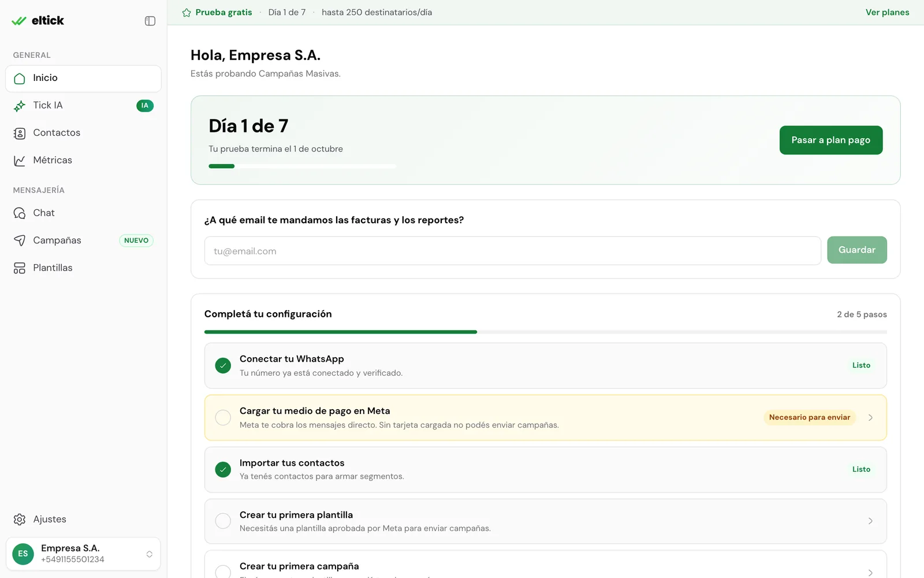Toggle the Conectar tu WhatsApp checkmark
Viewport: 924px width, 578px height.
pyautogui.click(x=223, y=365)
